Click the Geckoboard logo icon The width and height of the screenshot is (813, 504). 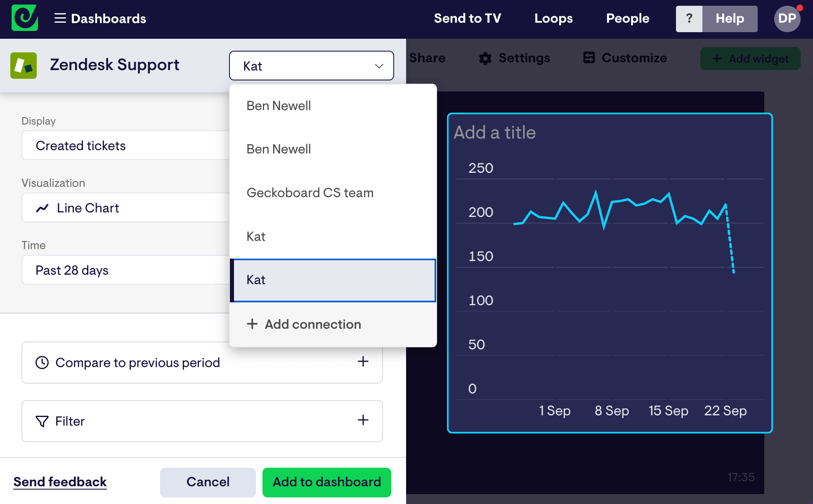[25, 18]
